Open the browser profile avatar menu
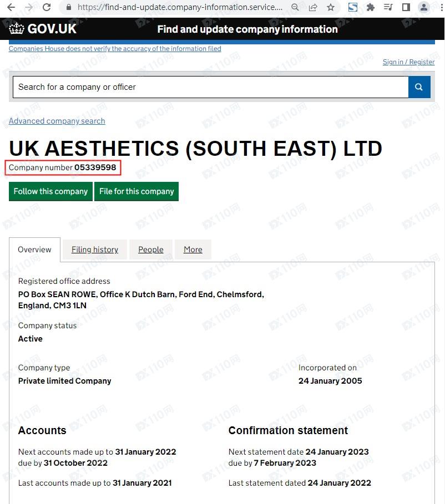 tap(424, 8)
